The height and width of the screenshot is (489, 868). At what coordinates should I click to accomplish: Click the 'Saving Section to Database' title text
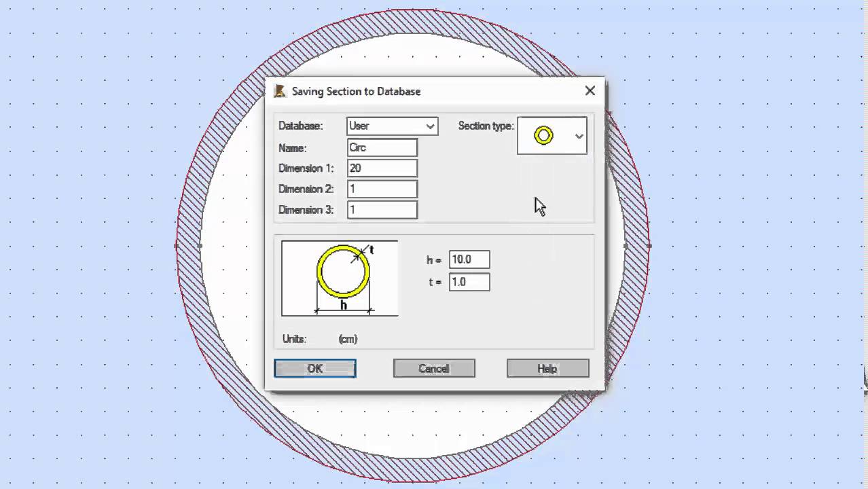point(356,91)
